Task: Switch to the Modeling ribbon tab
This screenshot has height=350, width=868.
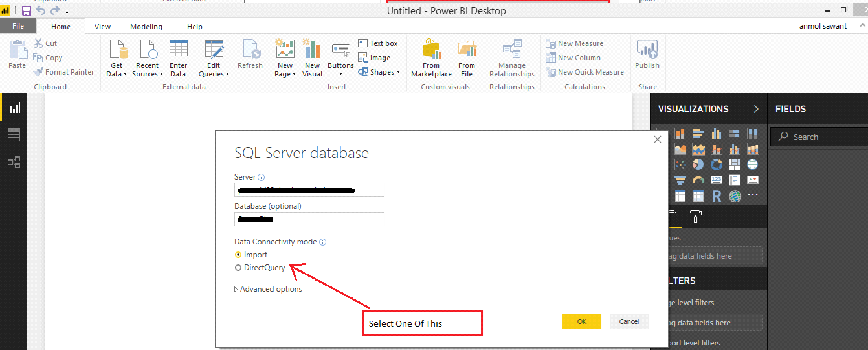Action: click(146, 27)
